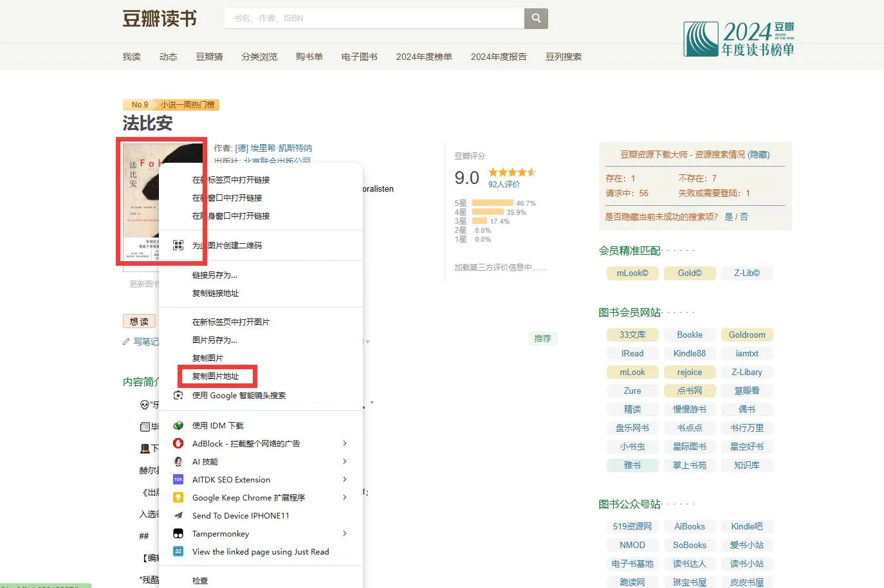Click the Send To Device paper-plane icon
Viewport: 884px width, 588px height.
[x=178, y=515]
